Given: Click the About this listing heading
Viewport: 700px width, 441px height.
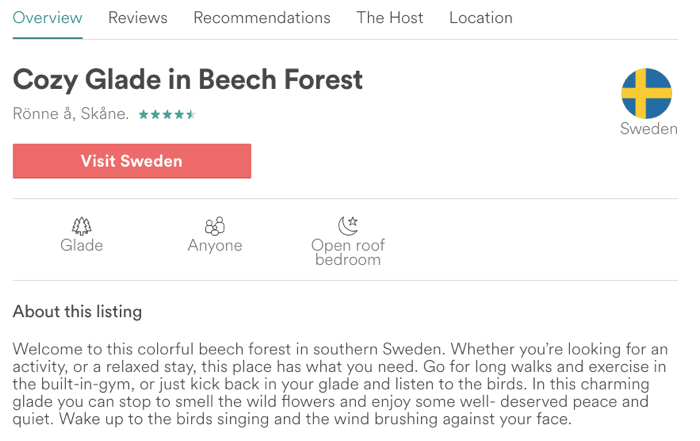Looking at the screenshot, I should pyautogui.click(x=77, y=312).
